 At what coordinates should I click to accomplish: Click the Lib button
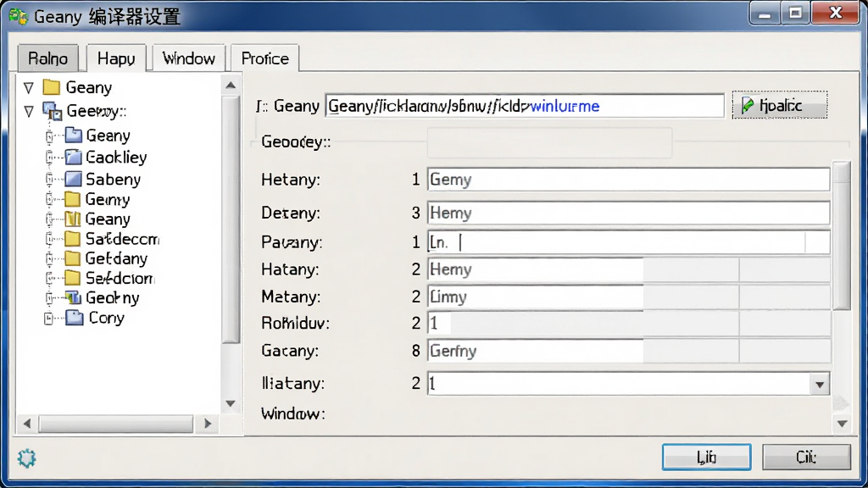[x=706, y=457]
